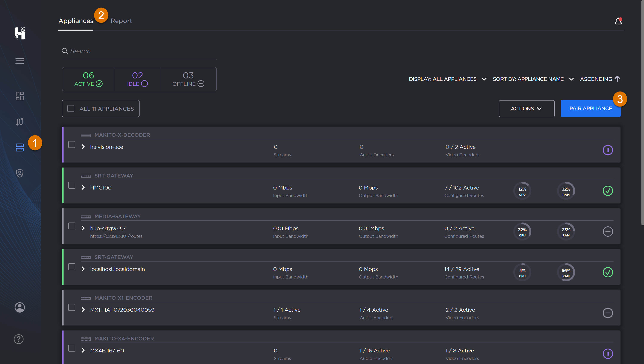Check the All 11 Appliances checkbox
This screenshot has height=364, width=644.
coord(71,108)
